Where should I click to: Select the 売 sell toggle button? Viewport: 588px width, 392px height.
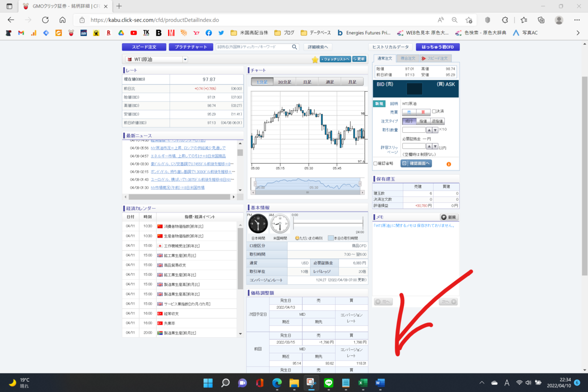pyautogui.click(x=409, y=112)
